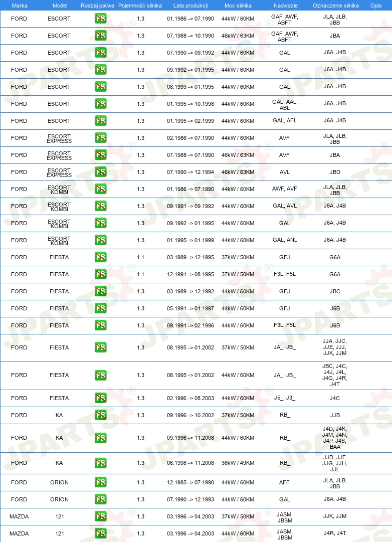
Task: Click the Model column header
Action: [x=60, y=6]
